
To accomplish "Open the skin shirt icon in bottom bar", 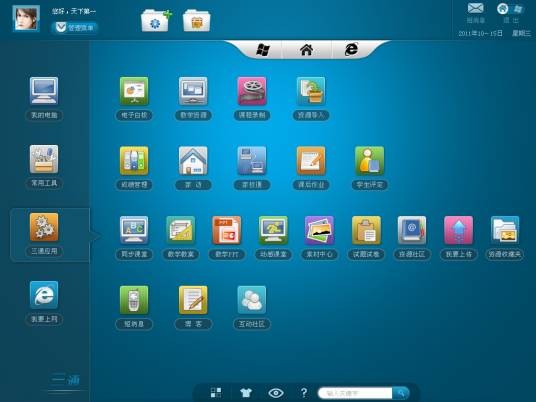I will coord(246,393).
